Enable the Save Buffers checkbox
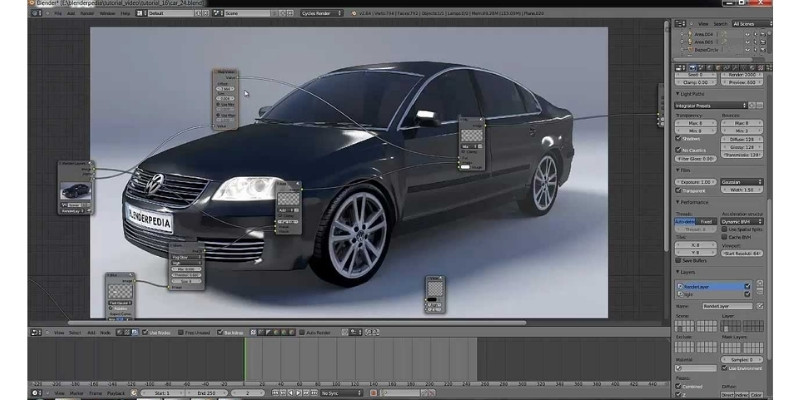The width and height of the screenshot is (800, 400). 678,261
